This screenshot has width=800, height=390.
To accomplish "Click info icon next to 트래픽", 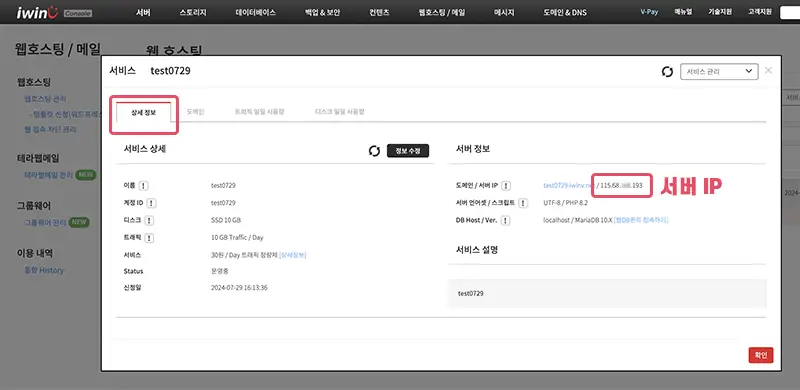I will 149,238.
